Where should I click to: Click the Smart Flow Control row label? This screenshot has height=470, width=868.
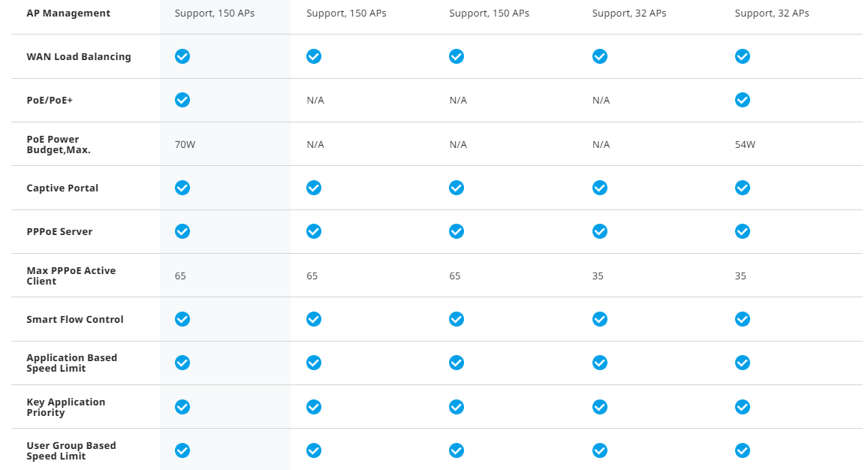coord(75,319)
